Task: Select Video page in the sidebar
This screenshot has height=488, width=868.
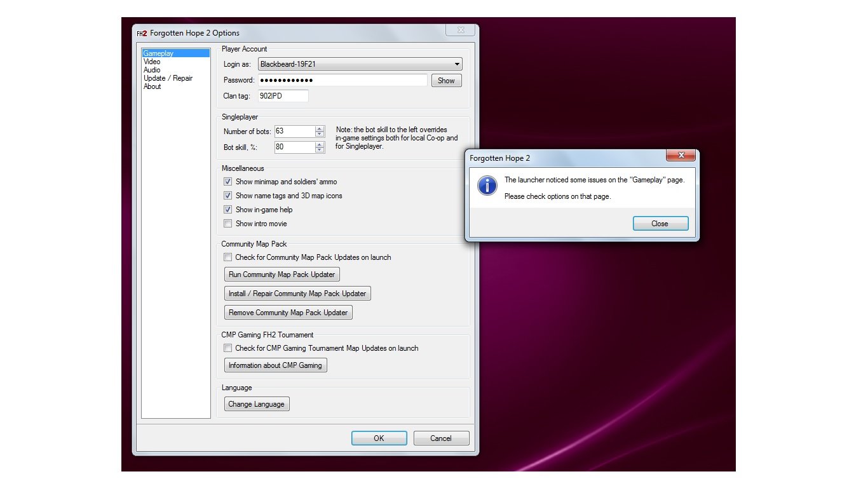Action: [x=152, y=62]
